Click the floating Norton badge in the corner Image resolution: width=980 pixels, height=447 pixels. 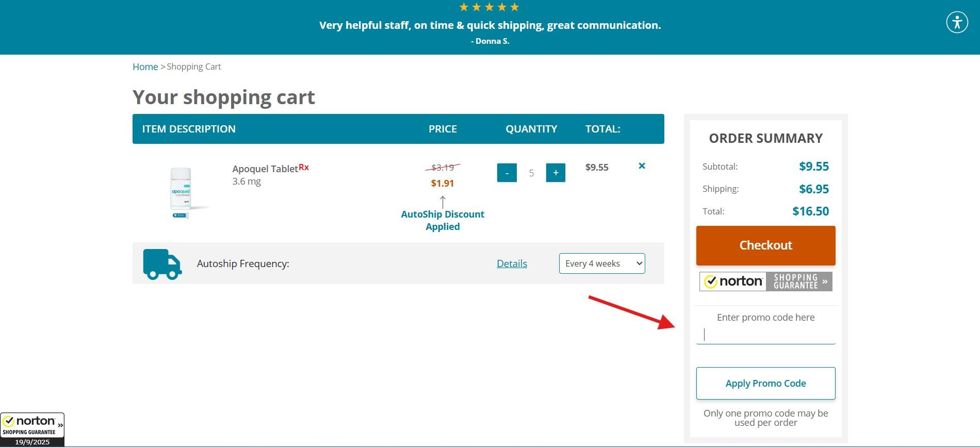[x=32, y=428]
